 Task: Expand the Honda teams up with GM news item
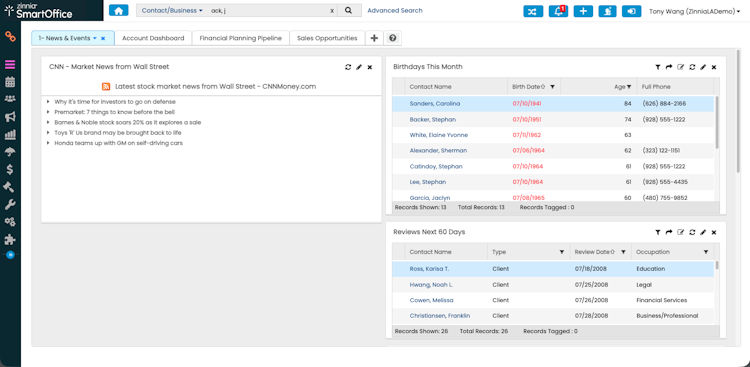pyautogui.click(x=48, y=143)
